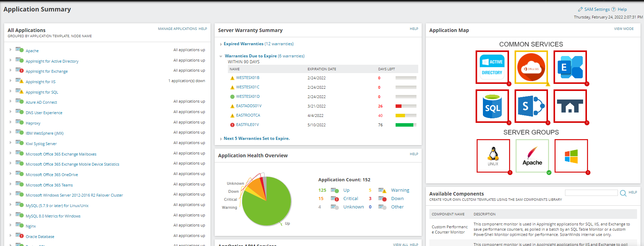
Task: Expand the AppInsight for IIS group
Action: point(10,81)
